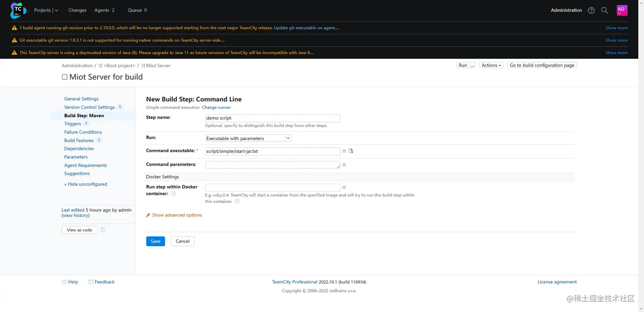
Task: Click into the Command executable field
Action: 273,151
